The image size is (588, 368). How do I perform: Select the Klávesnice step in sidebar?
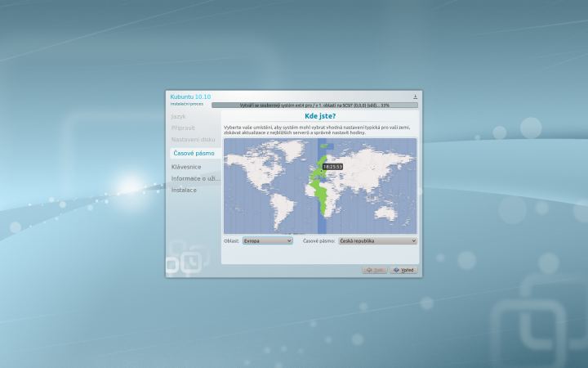pos(186,167)
